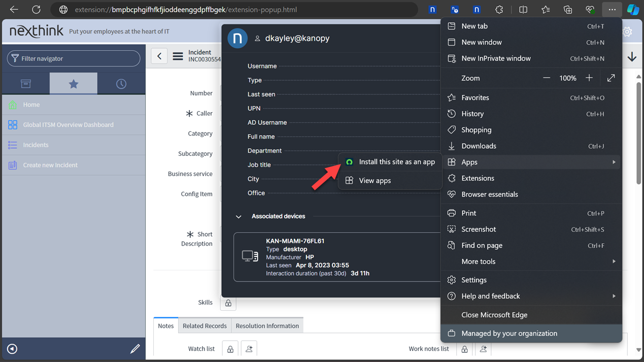Collapse navigator with bottom-left arrow icon
This screenshot has width=644, height=362.
coord(12,349)
